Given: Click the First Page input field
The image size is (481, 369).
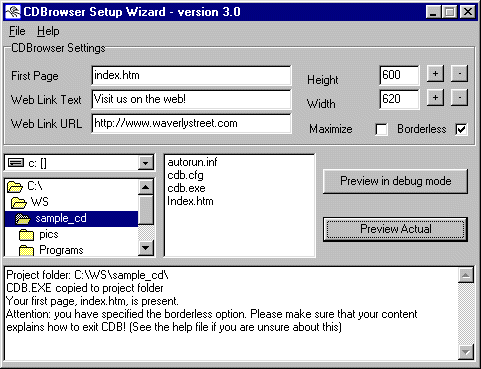Looking at the screenshot, I should (191, 75).
